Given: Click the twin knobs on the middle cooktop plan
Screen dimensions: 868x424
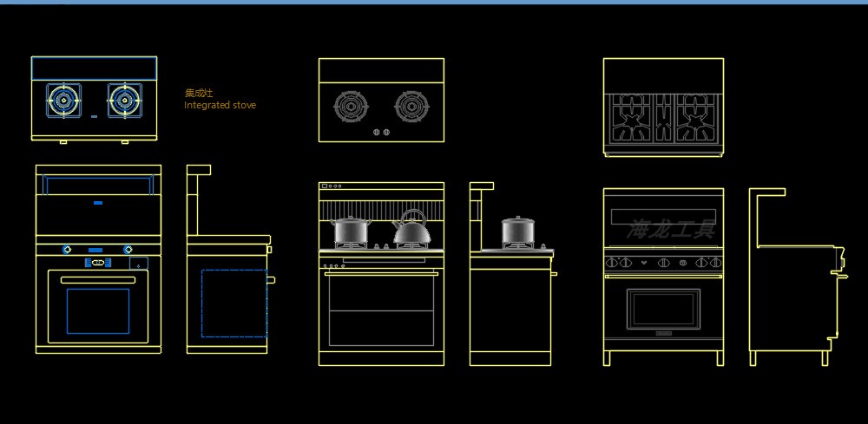Looking at the screenshot, I should click(x=381, y=133).
